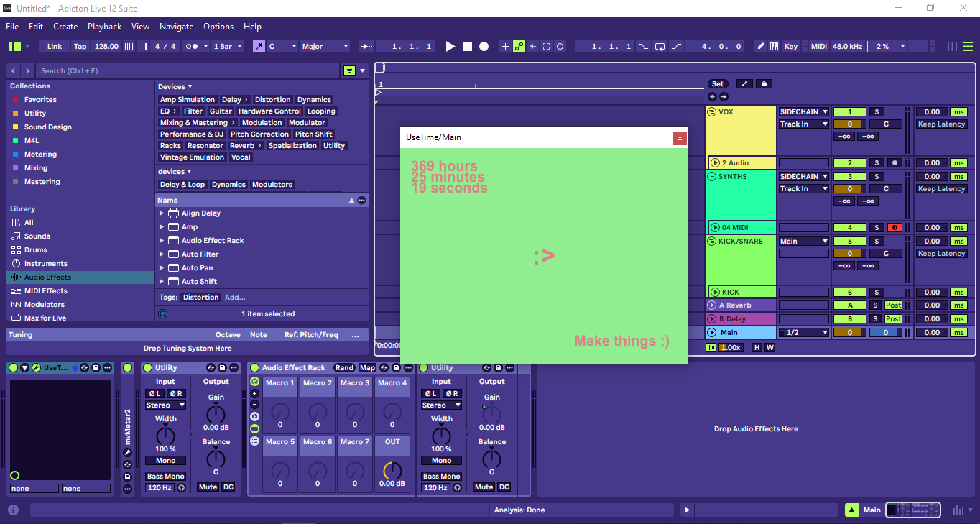Screen dimensions: 980x524
Task: Toggle the computer MIDI keyboard icon
Action: point(775,46)
